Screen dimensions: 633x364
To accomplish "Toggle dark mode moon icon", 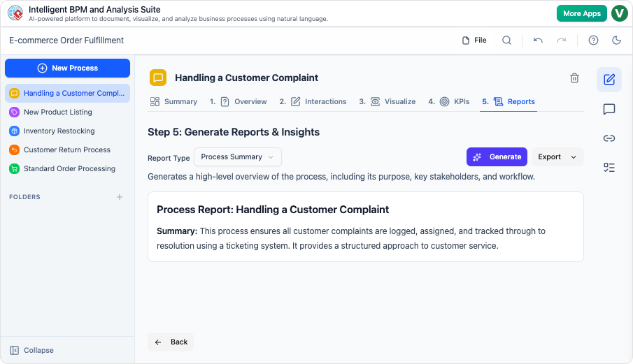I will [616, 41].
